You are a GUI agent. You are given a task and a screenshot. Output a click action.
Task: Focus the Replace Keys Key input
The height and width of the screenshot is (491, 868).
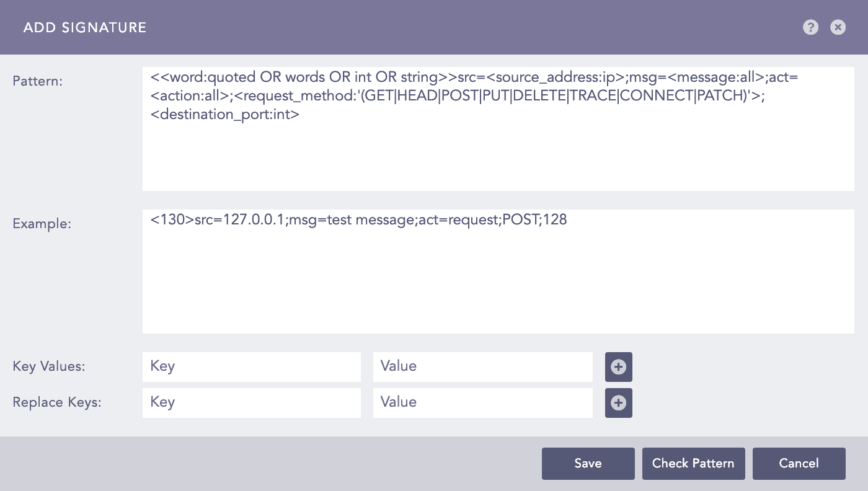click(251, 402)
